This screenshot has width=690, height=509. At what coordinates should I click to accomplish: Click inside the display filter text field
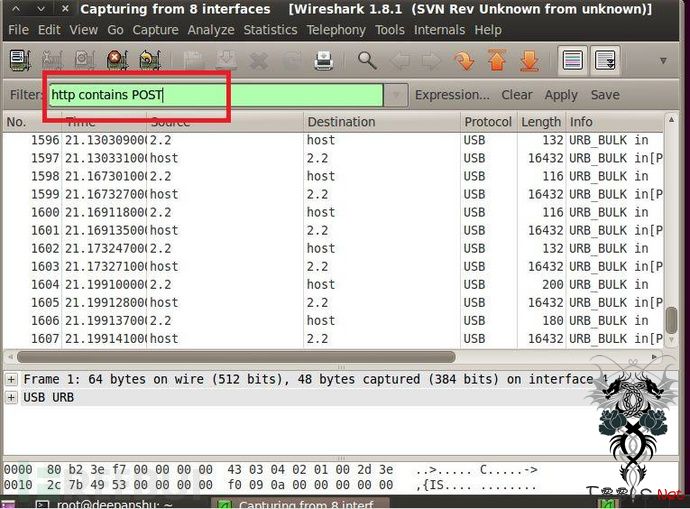coord(215,95)
